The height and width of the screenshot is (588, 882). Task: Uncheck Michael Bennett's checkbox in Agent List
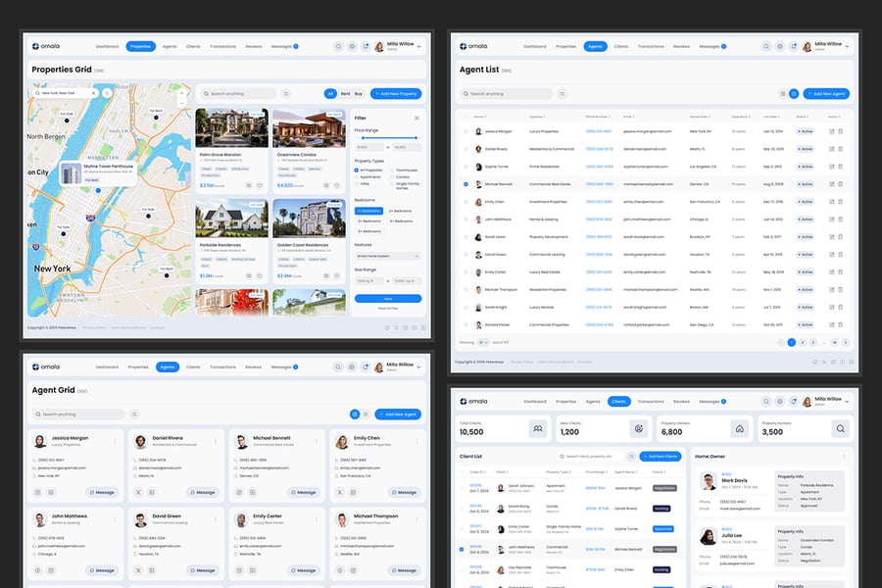click(465, 183)
